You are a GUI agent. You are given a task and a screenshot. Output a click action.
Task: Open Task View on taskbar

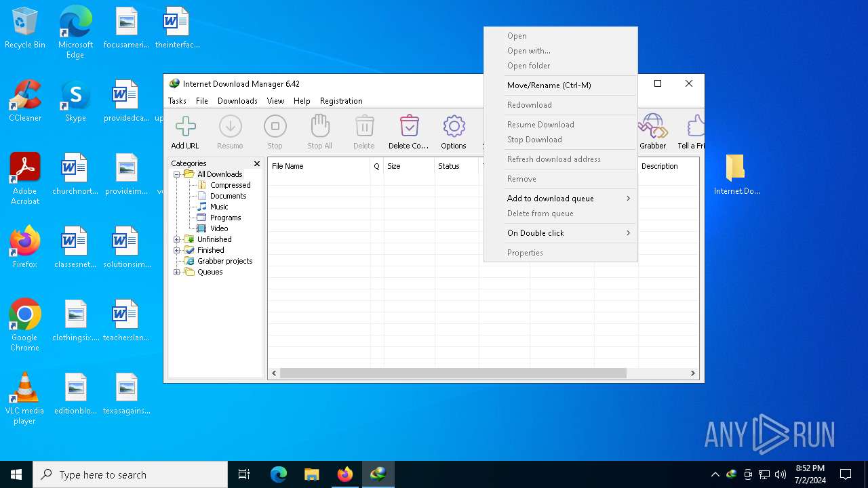[244, 474]
